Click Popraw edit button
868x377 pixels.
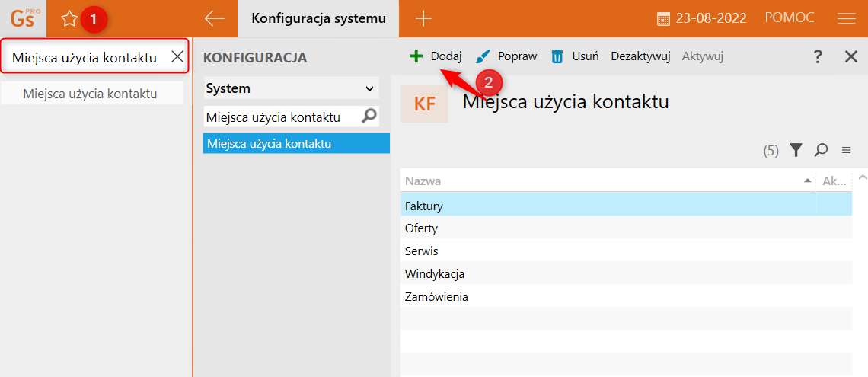tap(506, 56)
